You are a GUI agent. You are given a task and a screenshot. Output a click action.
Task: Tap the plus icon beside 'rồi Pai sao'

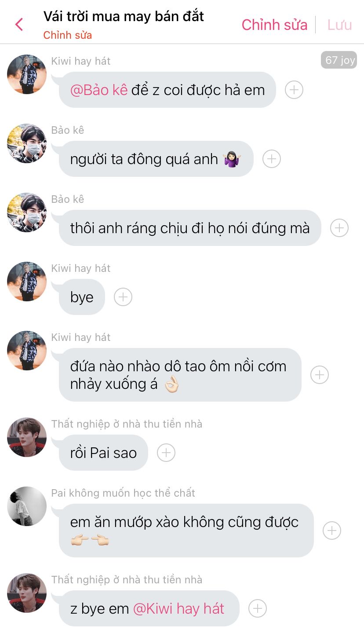click(x=166, y=453)
